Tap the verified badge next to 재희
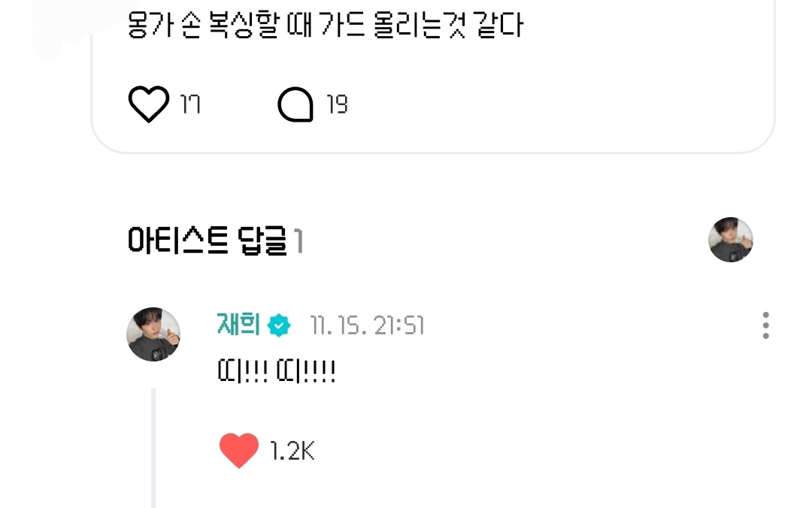The width and height of the screenshot is (812, 508). 279,325
